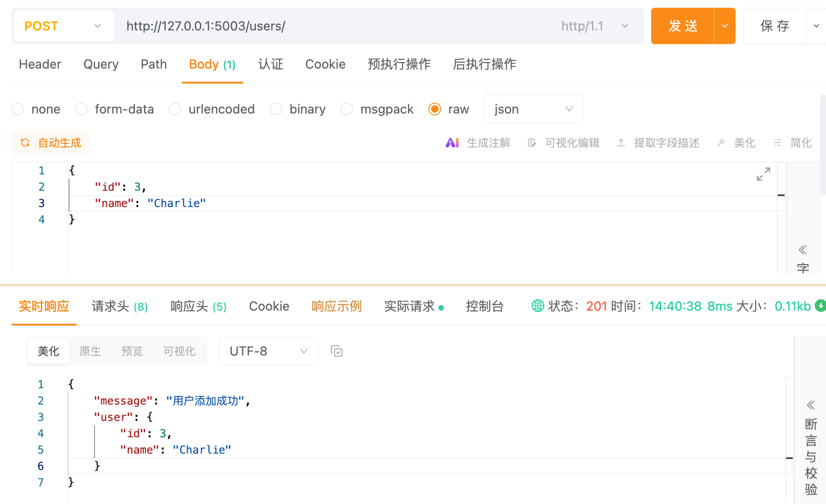Click the response editor minimap scrollbar
This screenshot has height=504, width=826.
[x=790, y=440]
